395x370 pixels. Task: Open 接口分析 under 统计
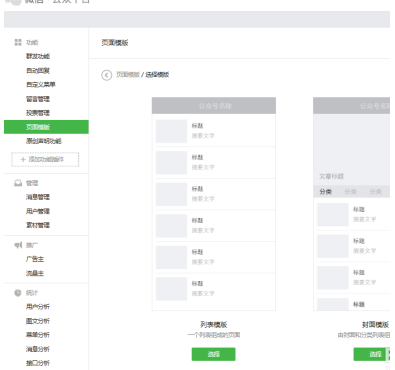pyautogui.click(x=38, y=363)
